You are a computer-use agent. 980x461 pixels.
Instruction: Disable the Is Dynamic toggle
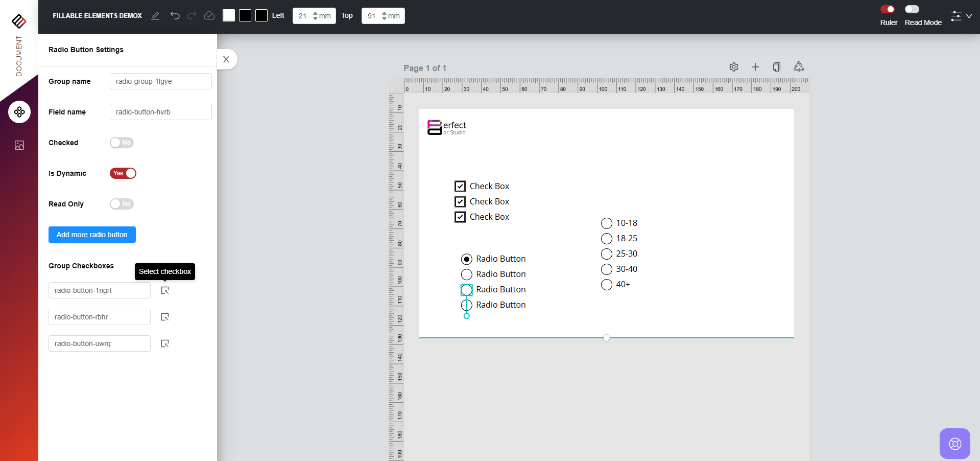(x=123, y=173)
